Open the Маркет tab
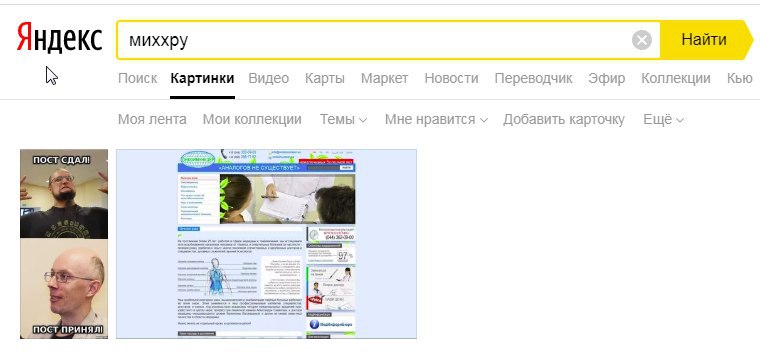760x360 pixels. click(384, 78)
